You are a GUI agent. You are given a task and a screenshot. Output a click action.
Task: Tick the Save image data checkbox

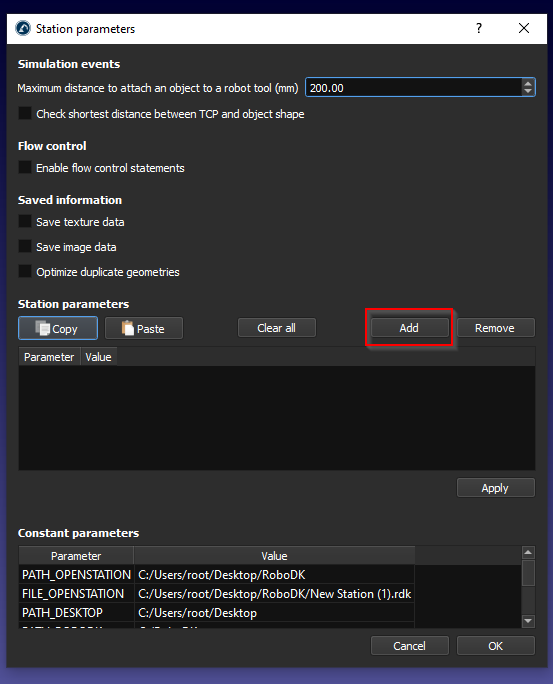point(25,246)
